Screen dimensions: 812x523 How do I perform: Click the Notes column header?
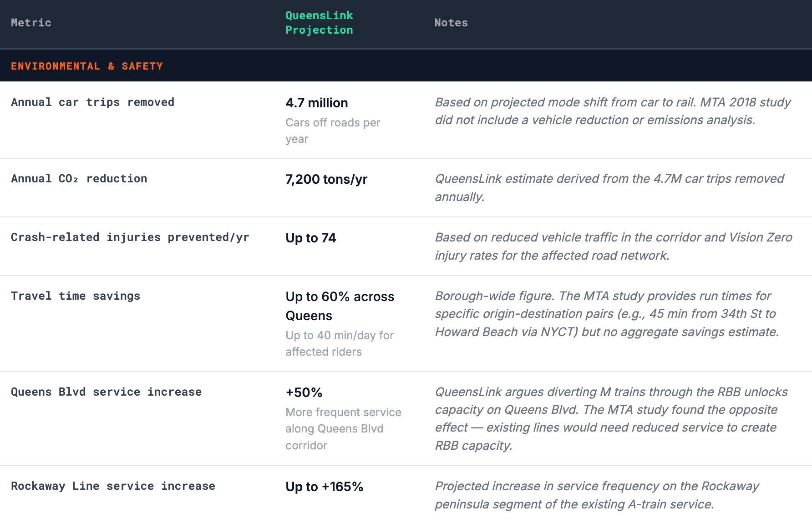coord(451,23)
